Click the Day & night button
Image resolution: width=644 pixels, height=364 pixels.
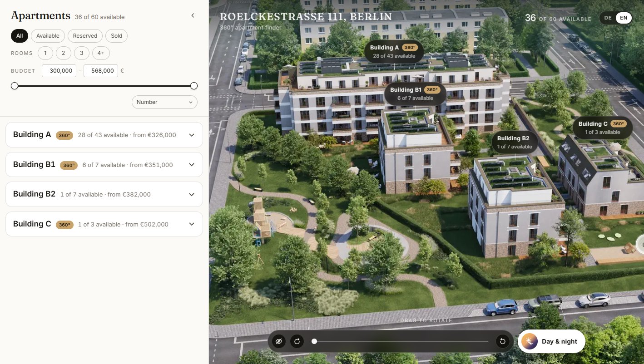[551, 341]
